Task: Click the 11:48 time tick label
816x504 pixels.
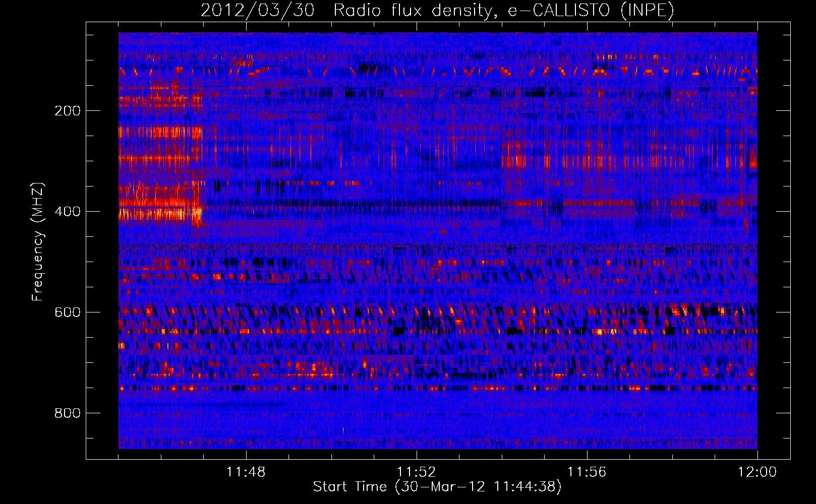Action: 246,472
